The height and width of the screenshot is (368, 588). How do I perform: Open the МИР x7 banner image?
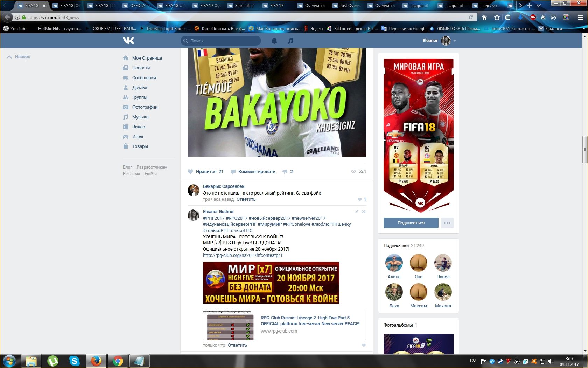click(271, 283)
